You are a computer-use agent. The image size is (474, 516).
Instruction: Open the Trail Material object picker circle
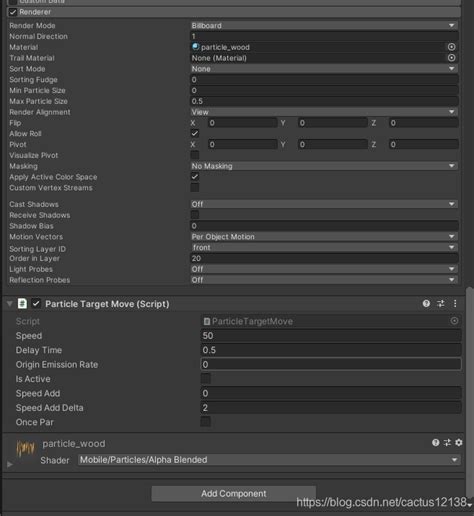tap(451, 58)
